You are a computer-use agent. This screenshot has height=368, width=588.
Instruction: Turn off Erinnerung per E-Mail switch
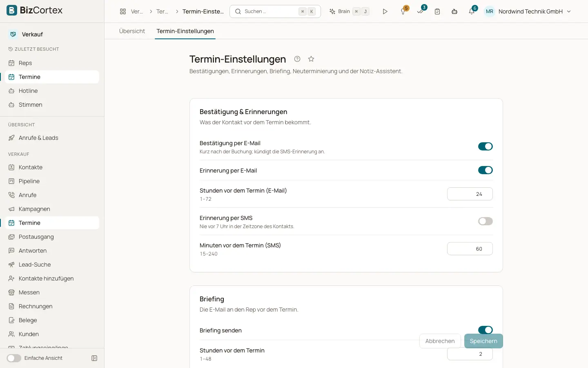pos(486,170)
